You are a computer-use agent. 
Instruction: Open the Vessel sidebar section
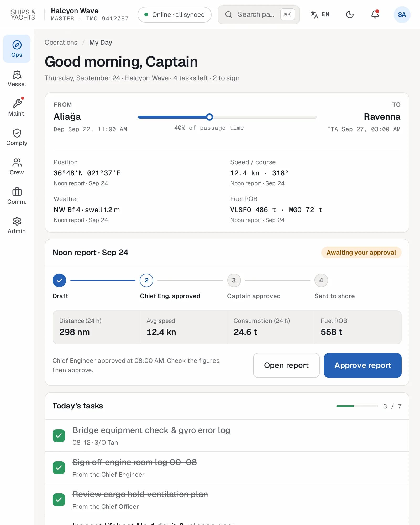click(x=17, y=78)
